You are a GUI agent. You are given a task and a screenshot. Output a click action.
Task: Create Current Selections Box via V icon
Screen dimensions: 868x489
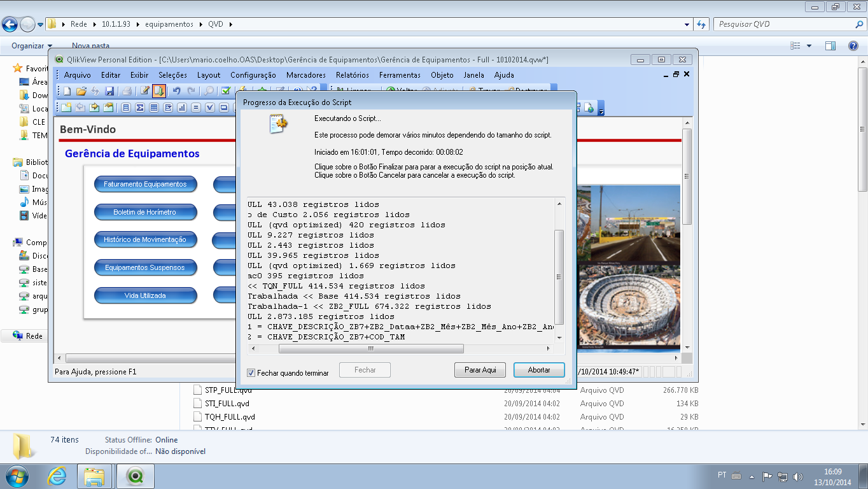click(x=210, y=108)
